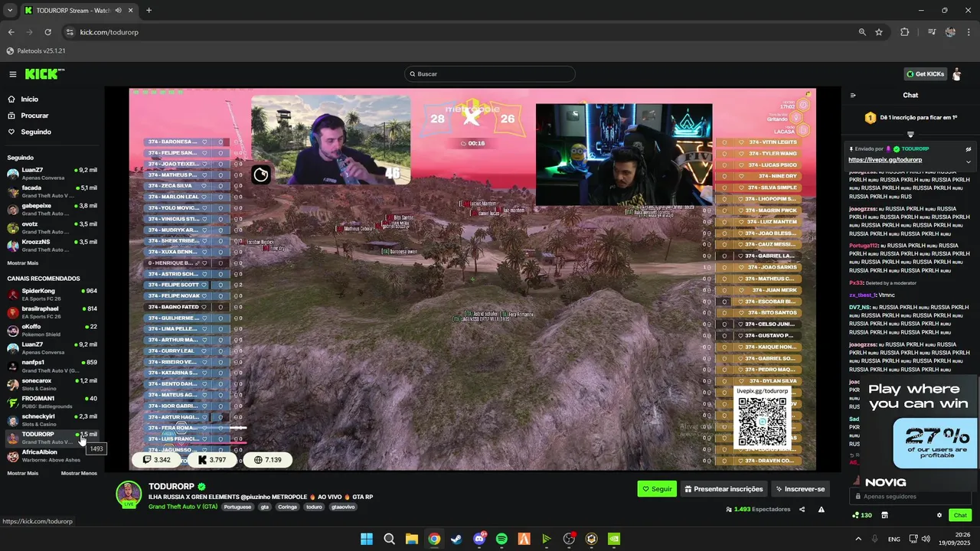The image size is (980, 551).
Task: Open ovotz channel in sidebar
Action: click(52, 227)
